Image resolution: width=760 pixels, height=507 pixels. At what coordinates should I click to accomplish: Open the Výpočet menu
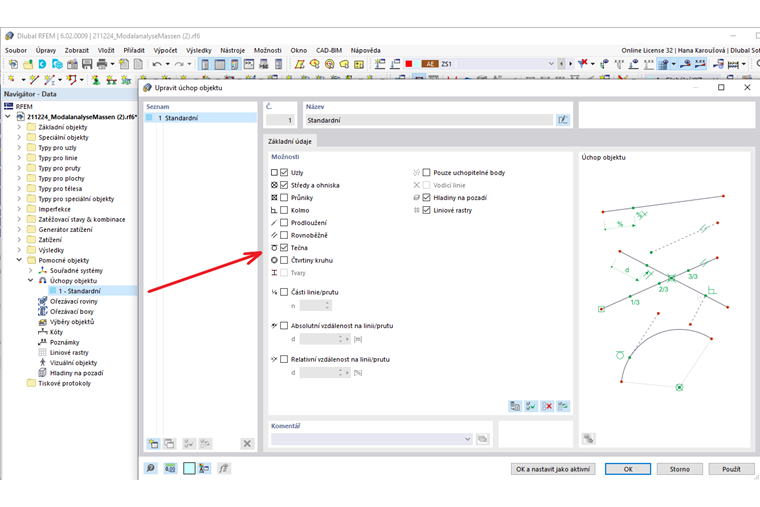point(165,50)
